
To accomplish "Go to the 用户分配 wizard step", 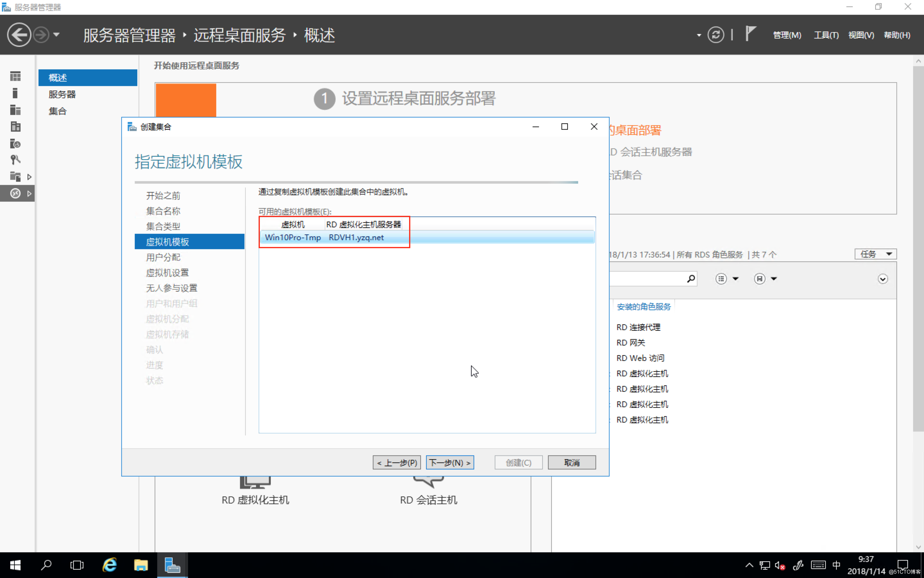I will [163, 257].
